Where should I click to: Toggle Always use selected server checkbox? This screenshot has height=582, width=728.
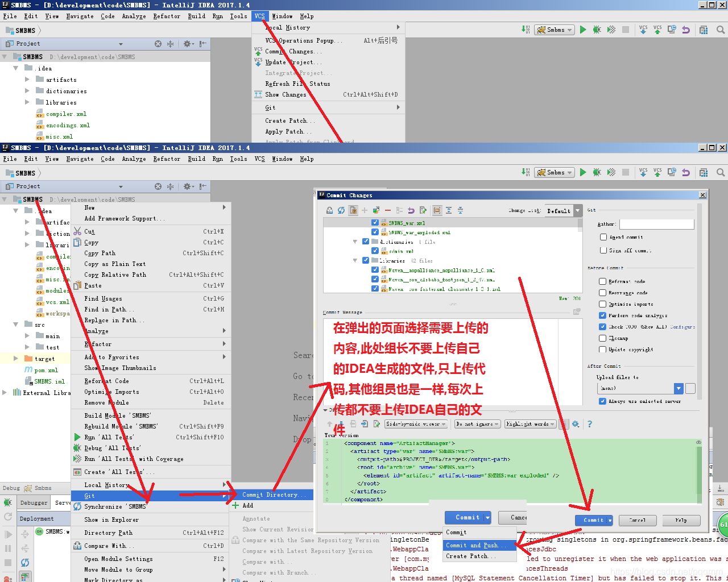click(x=602, y=401)
